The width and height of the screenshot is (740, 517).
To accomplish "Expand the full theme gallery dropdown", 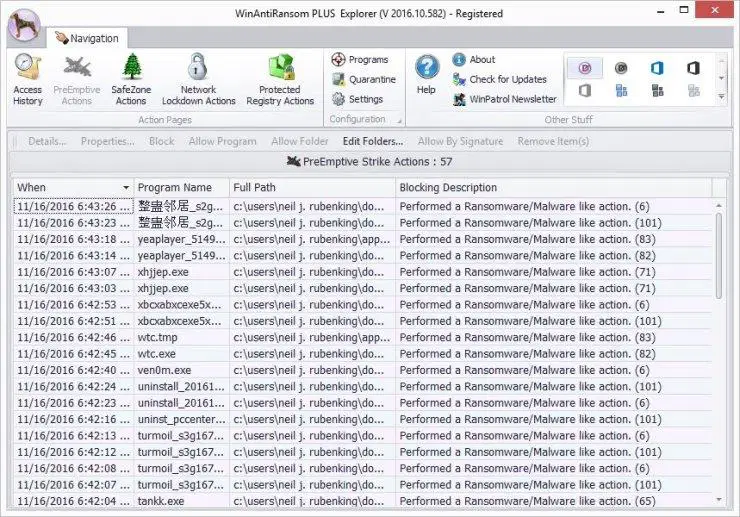I will tap(721, 97).
